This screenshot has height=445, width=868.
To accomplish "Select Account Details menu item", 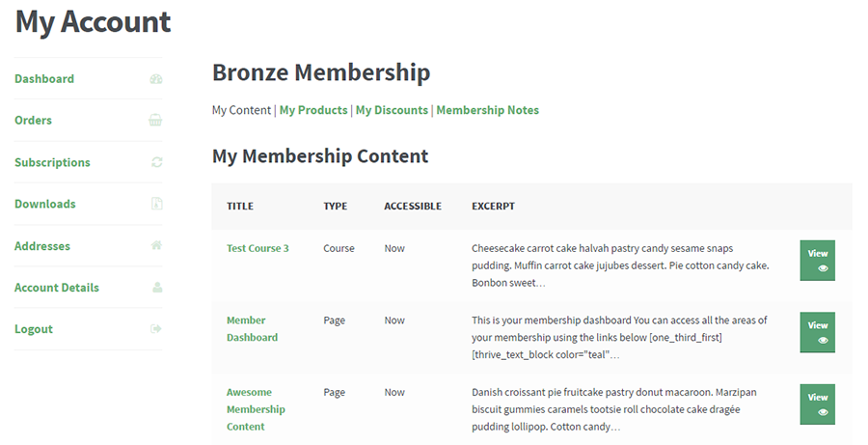I will [x=57, y=288].
